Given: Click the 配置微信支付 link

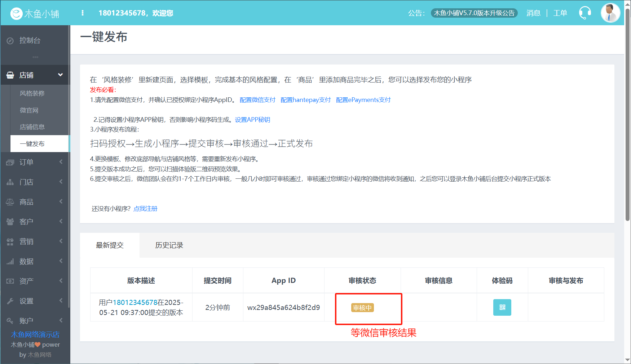Looking at the screenshot, I should pyautogui.click(x=257, y=100).
